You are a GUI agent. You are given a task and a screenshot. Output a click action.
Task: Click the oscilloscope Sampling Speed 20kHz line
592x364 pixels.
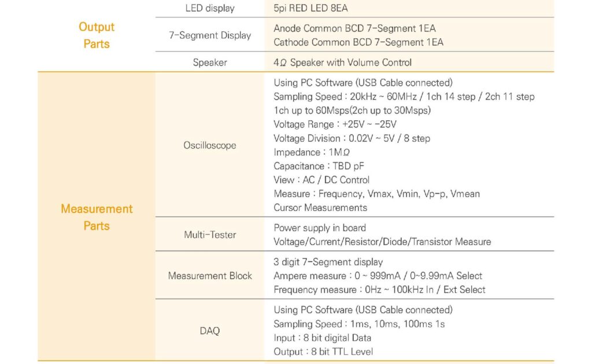click(x=404, y=96)
